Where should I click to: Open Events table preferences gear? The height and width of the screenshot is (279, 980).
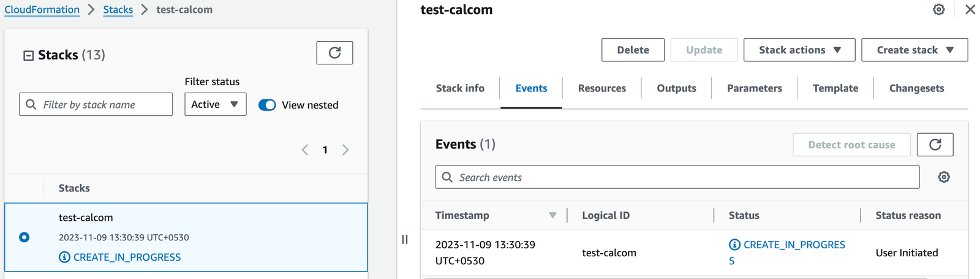pyautogui.click(x=944, y=177)
